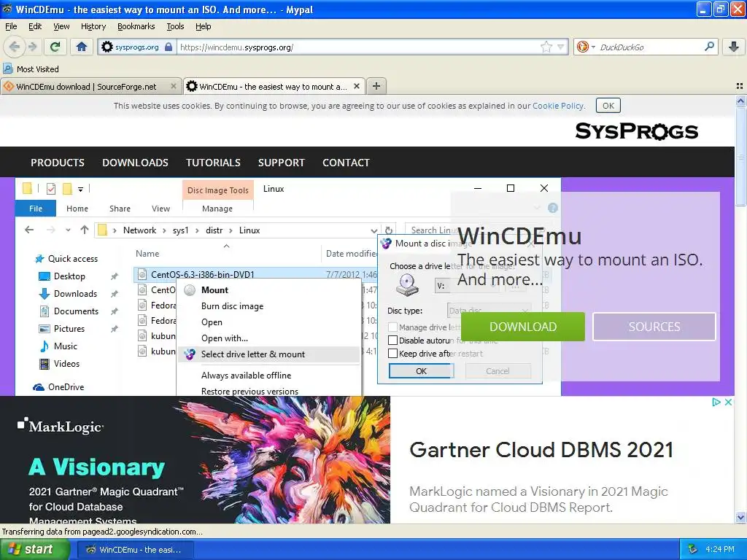Image resolution: width=747 pixels, height=560 pixels.
Task: Open the Most Visited bookmarks folder
Action: pos(31,69)
